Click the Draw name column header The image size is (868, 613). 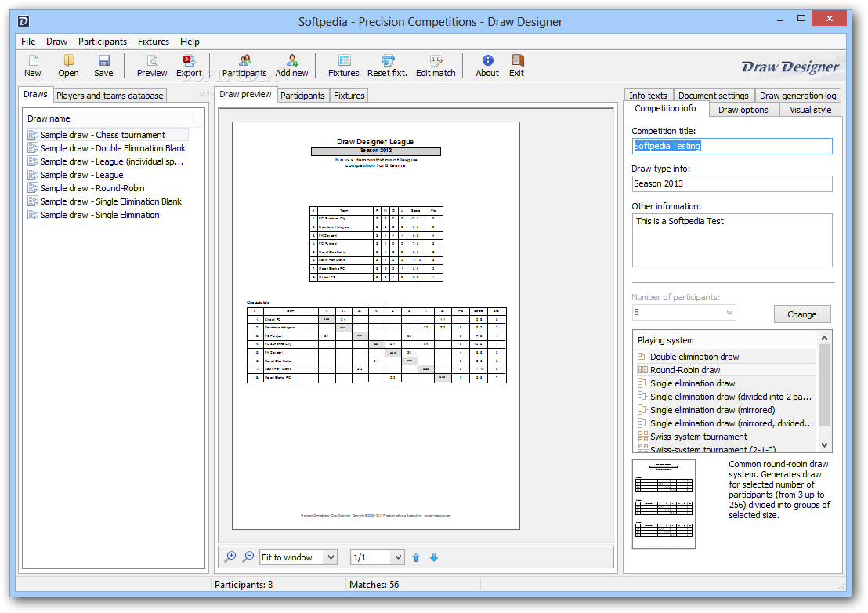108,118
